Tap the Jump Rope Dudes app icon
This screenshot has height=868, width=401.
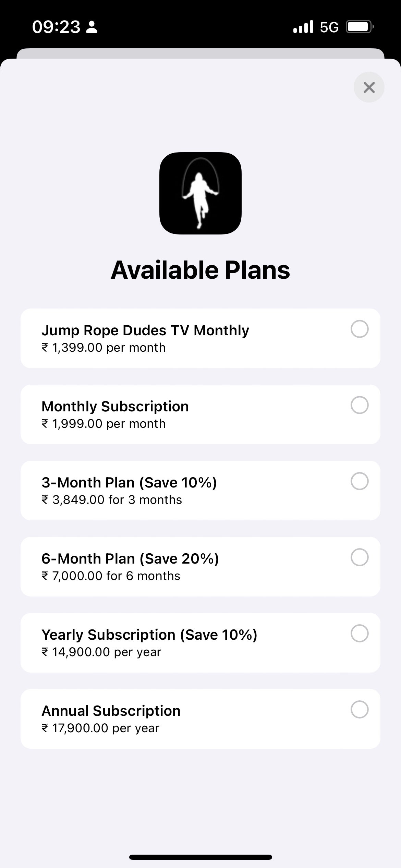200,193
